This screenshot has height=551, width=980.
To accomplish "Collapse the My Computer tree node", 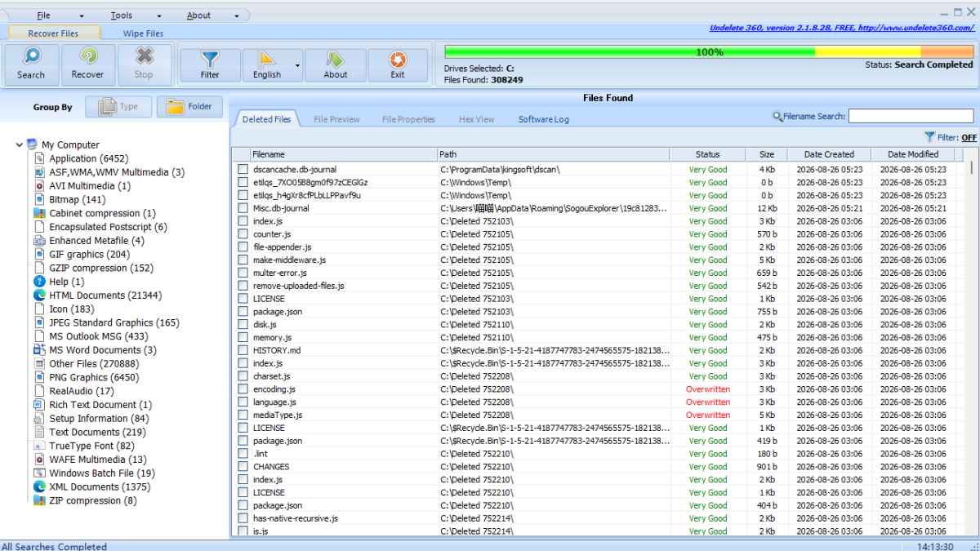I will point(20,145).
